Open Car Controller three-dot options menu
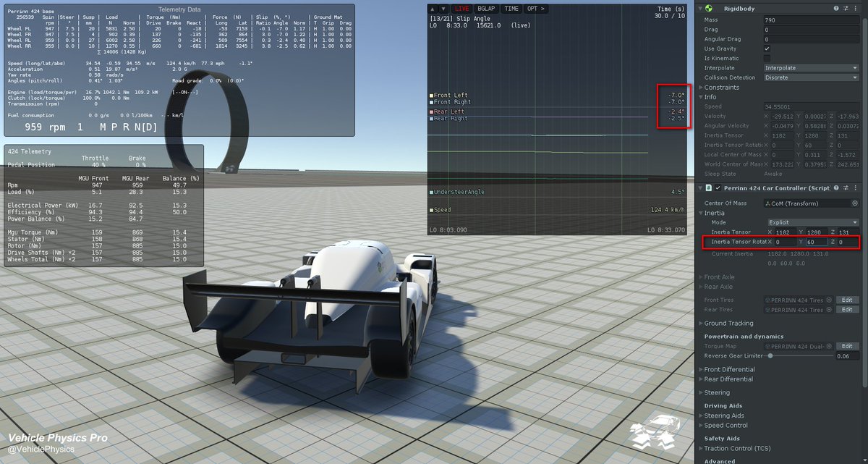This screenshot has height=464, width=868. (854, 188)
